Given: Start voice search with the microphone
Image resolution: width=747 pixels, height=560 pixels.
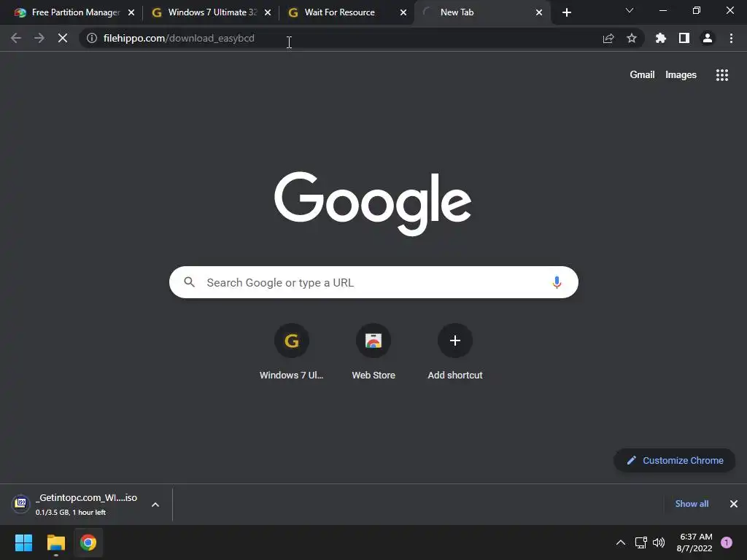Looking at the screenshot, I should coord(557,282).
